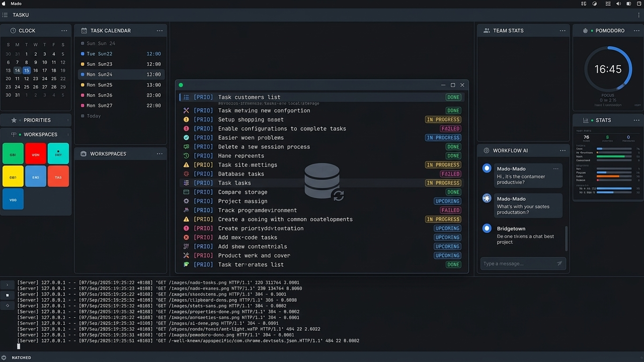The image size is (644, 362).
Task: Click the calendar icon beside TASK CALENDAR
Action: 83,31
